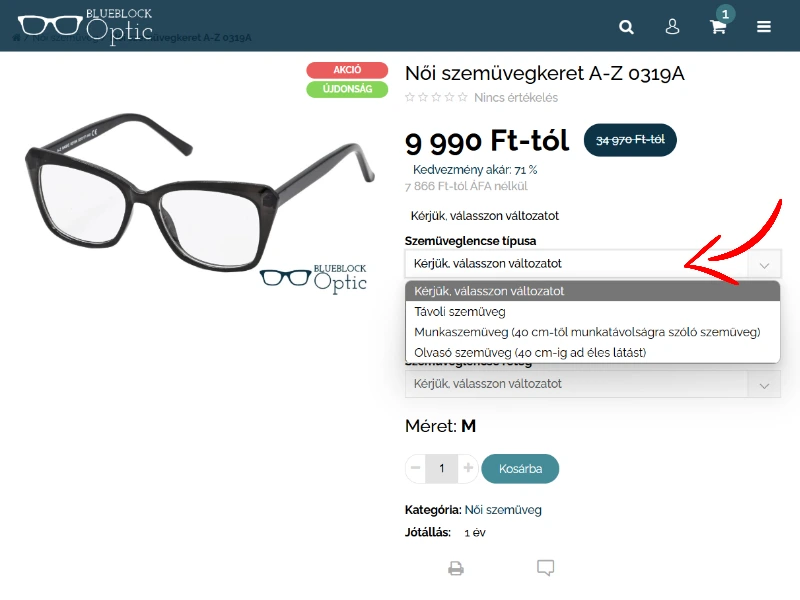Open the user account icon

(x=672, y=27)
